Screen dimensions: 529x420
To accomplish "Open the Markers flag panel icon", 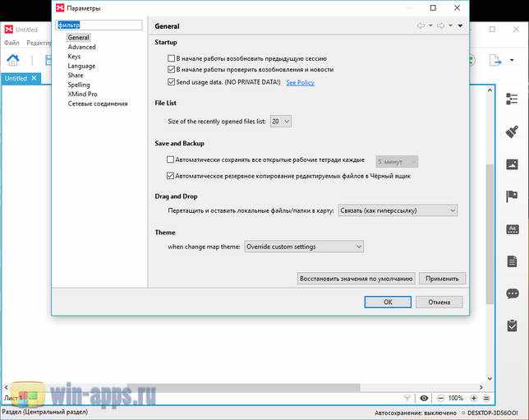I will [x=512, y=196].
